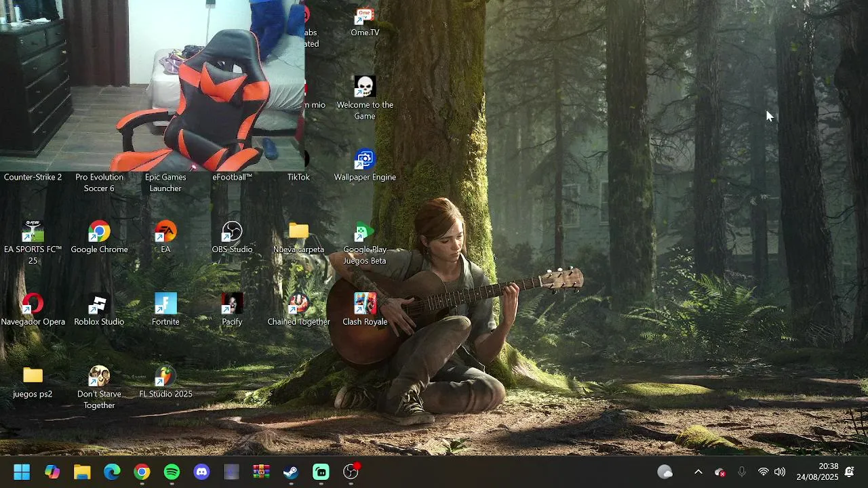Click the Counter-Strike 2 label

tap(33, 177)
